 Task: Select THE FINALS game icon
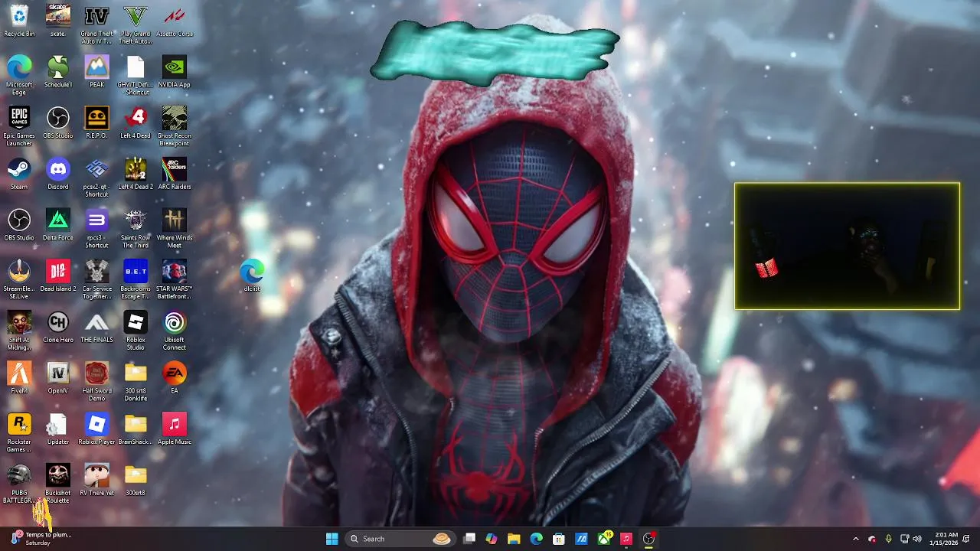(96, 327)
